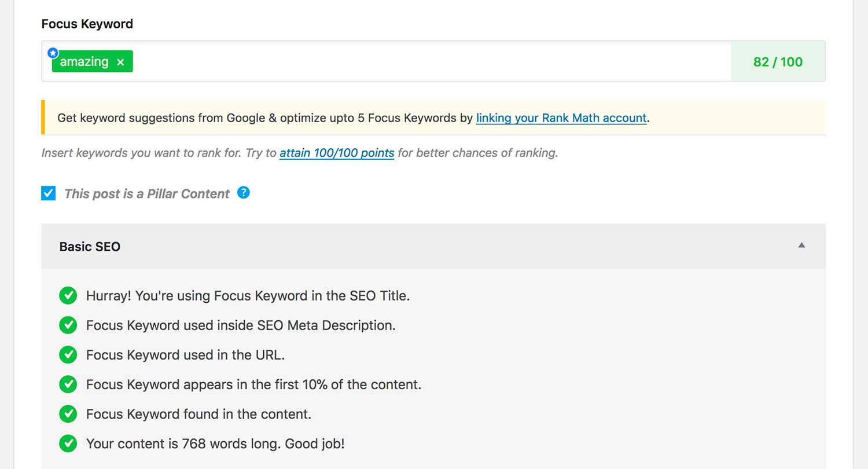Follow the attain 100/100 points link

(337, 153)
